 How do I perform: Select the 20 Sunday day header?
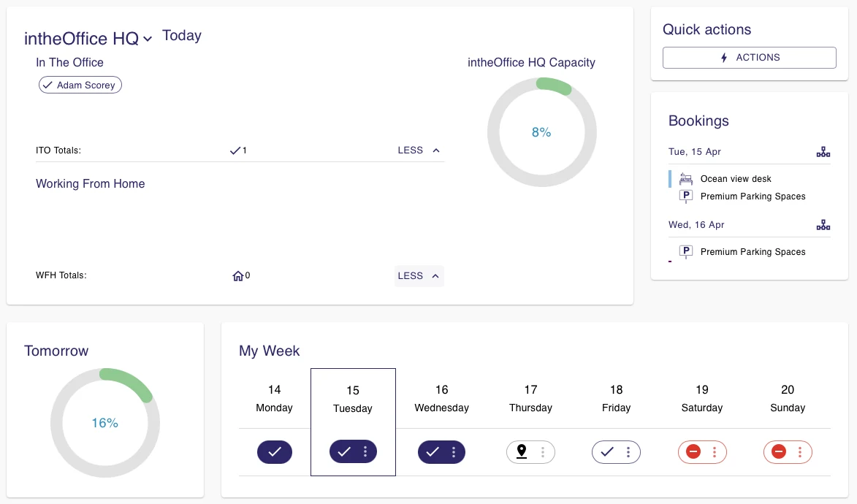click(x=788, y=399)
